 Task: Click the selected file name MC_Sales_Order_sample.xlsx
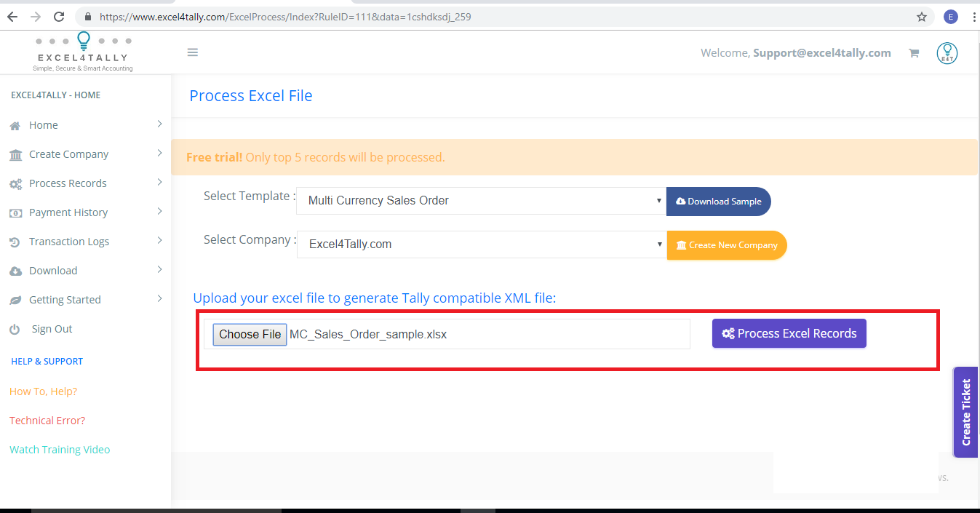coord(368,335)
